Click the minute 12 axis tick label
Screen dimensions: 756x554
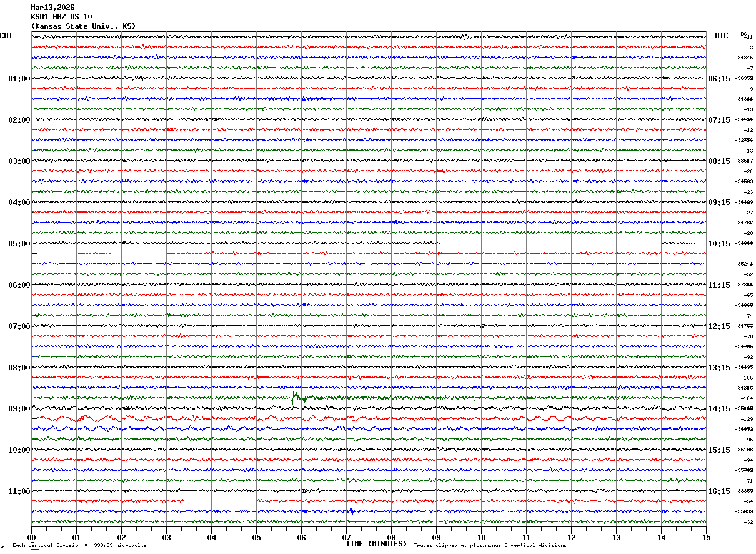[571, 537]
